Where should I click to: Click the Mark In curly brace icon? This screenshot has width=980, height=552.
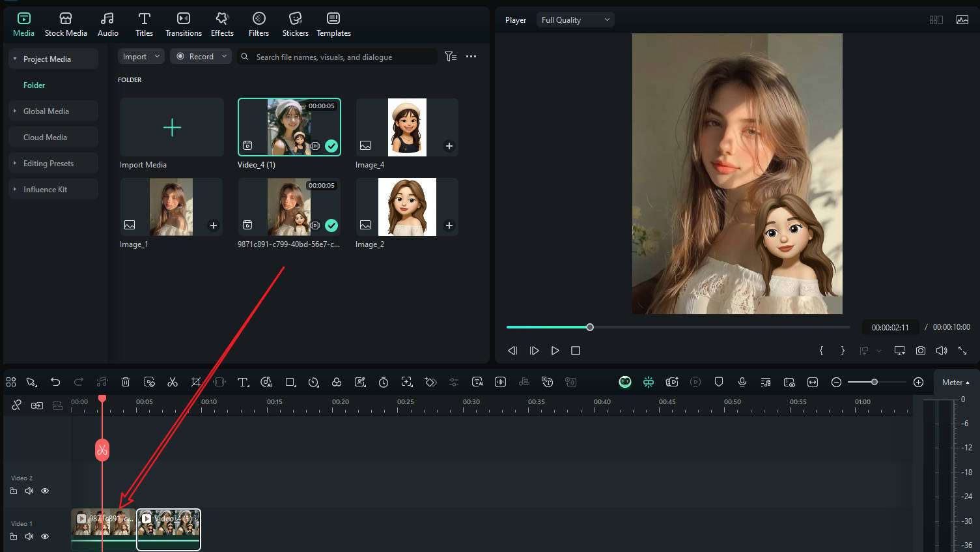point(821,351)
